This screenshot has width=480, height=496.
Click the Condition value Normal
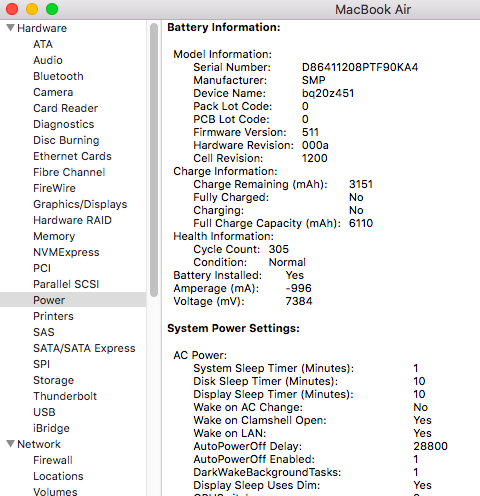pos(287,262)
